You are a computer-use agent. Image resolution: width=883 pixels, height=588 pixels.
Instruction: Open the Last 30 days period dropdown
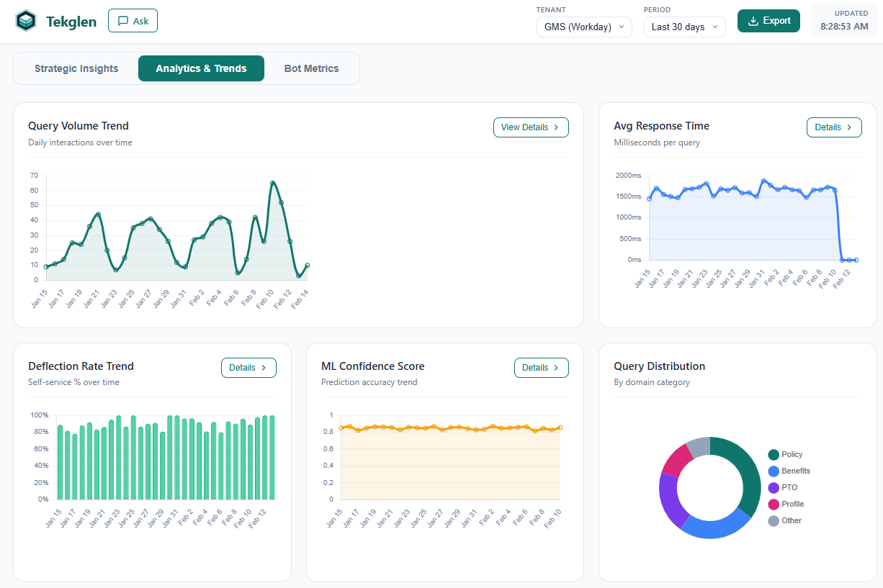click(x=684, y=27)
